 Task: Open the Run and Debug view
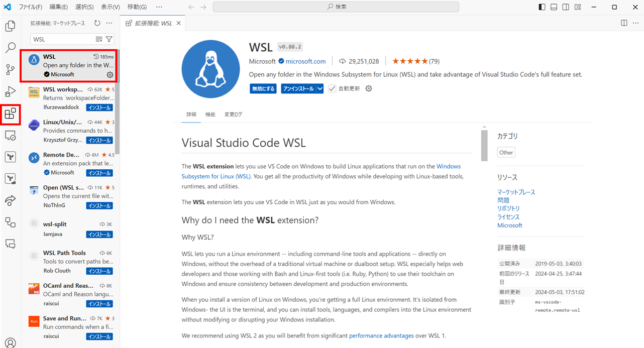click(x=10, y=91)
